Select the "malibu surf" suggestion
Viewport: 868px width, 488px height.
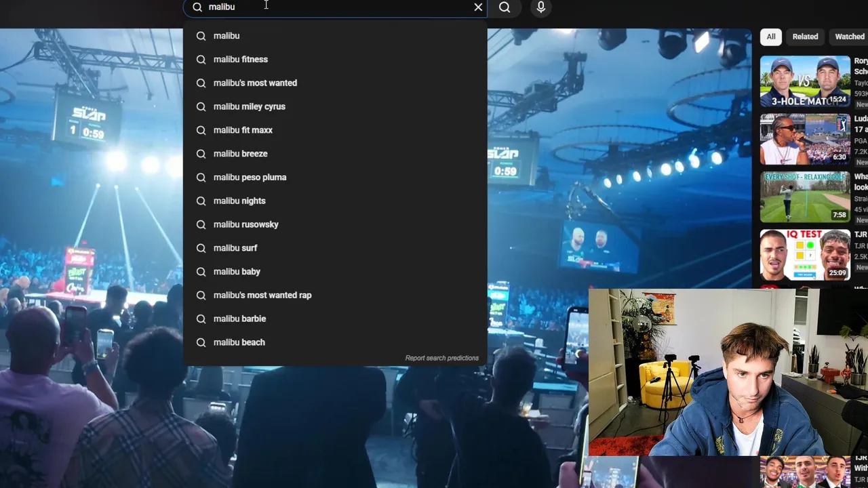click(x=335, y=248)
